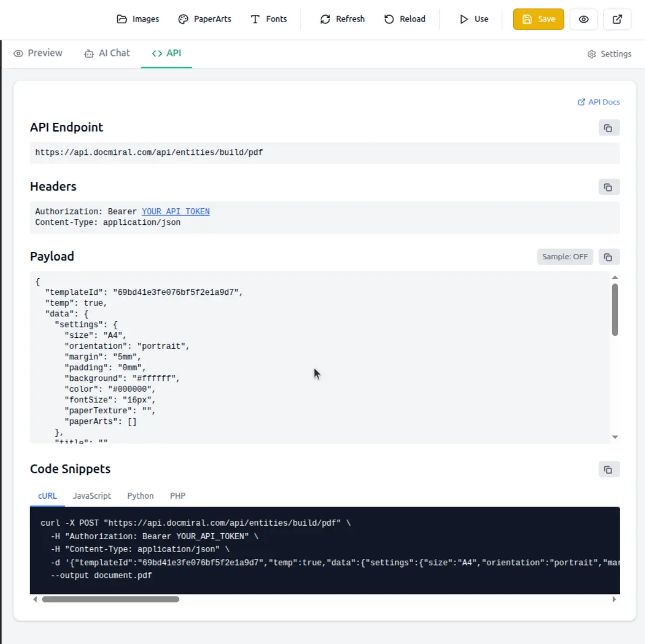Click the "curl -X POST" command line
645x644 pixels.
[195, 523]
